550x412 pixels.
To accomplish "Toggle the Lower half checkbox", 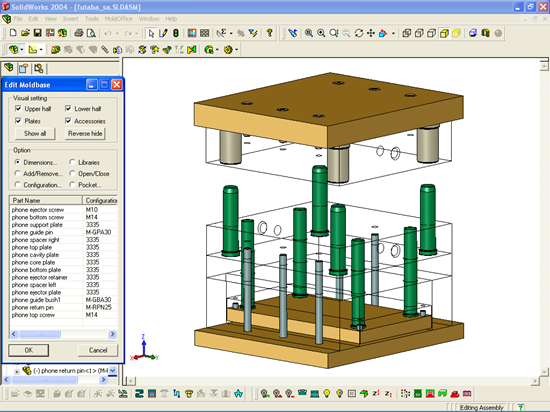I will click(68, 109).
